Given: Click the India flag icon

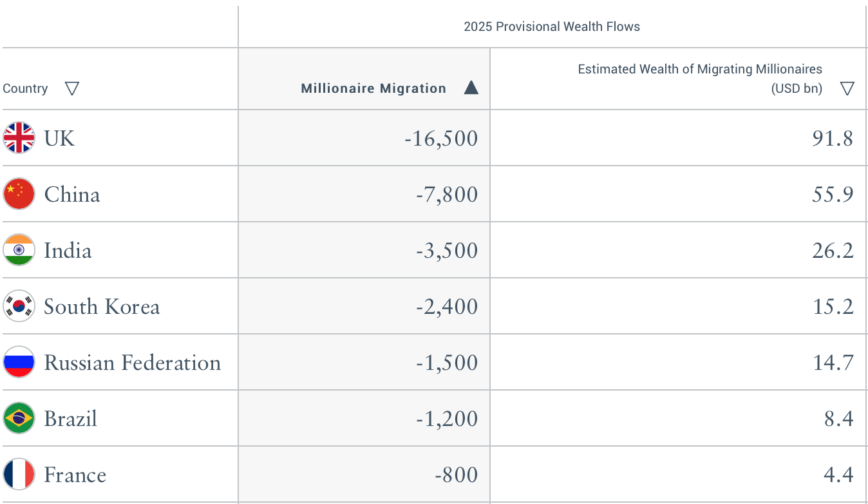Looking at the screenshot, I should [19, 250].
